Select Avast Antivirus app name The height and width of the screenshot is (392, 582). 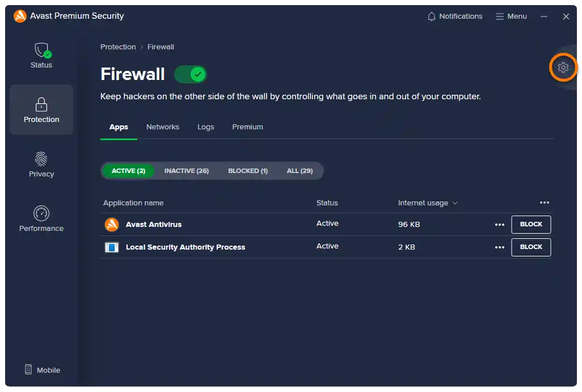pyautogui.click(x=154, y=225)
